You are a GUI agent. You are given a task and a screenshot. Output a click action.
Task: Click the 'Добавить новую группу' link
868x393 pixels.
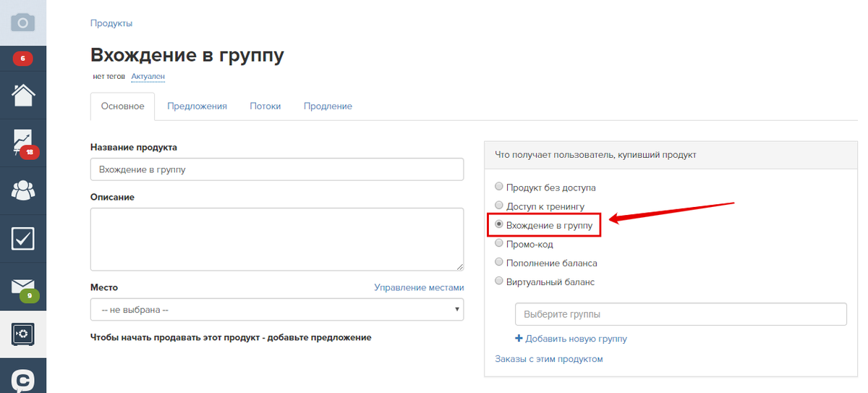[571, 339]
